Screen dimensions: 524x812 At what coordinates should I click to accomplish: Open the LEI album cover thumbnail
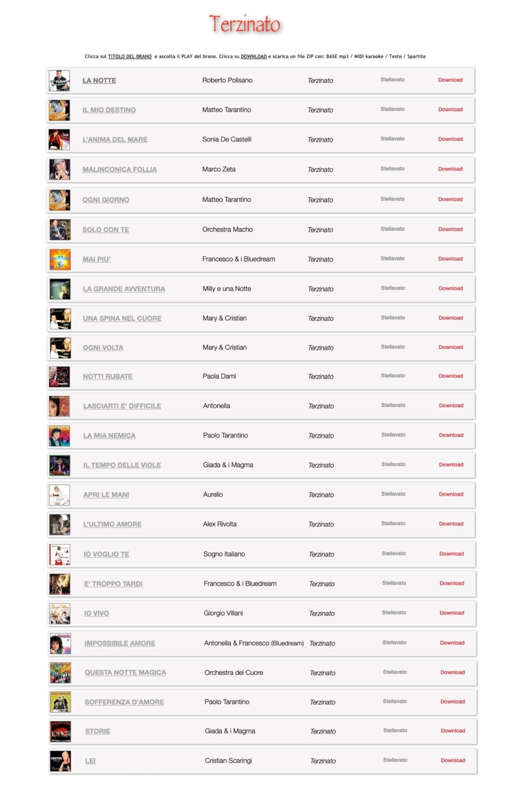(60, 761)
